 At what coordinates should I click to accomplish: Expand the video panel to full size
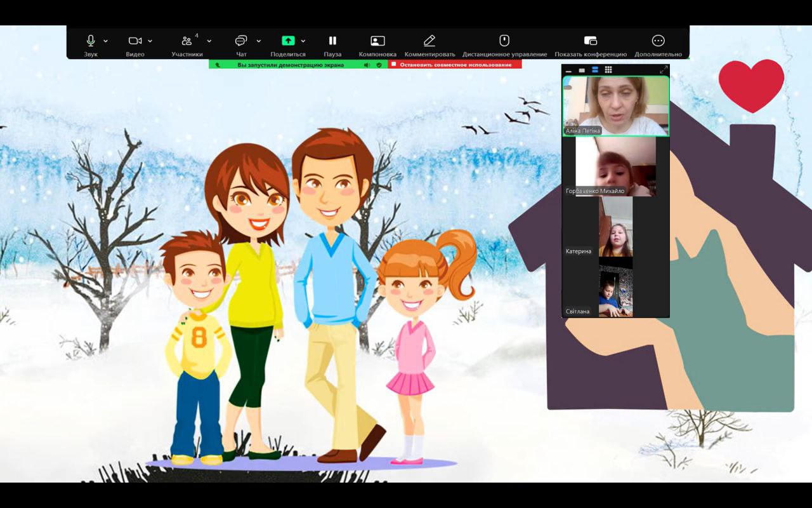[664, 70]
